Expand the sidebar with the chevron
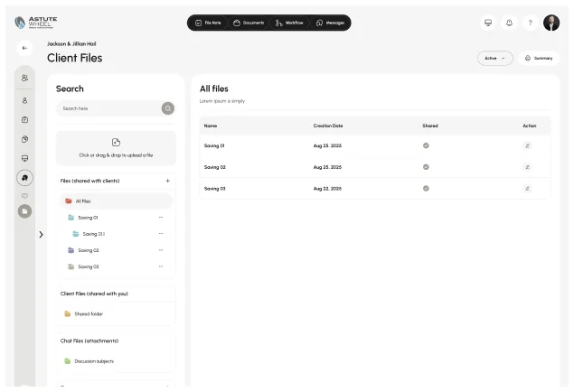 (41, 235)
